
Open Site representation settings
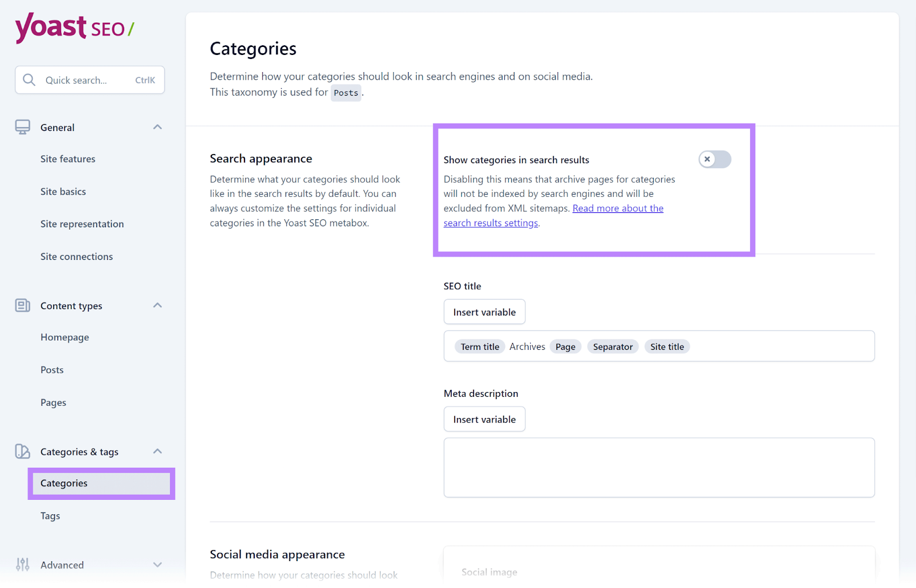pyautogui.click(x=82, y=224)
